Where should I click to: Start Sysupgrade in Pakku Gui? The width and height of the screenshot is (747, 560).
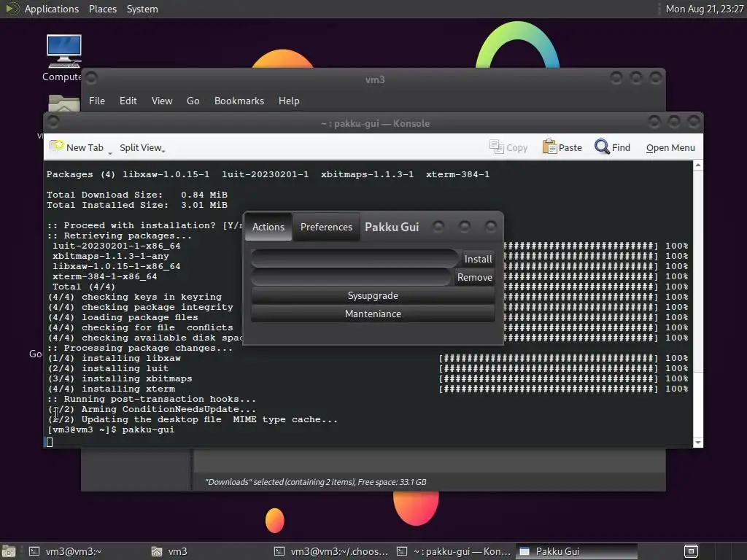click(x=373, y=296)
